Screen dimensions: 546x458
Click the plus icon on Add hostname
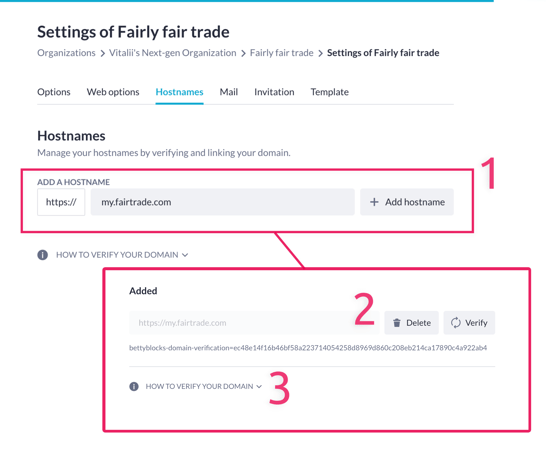(x=374, y=202)
